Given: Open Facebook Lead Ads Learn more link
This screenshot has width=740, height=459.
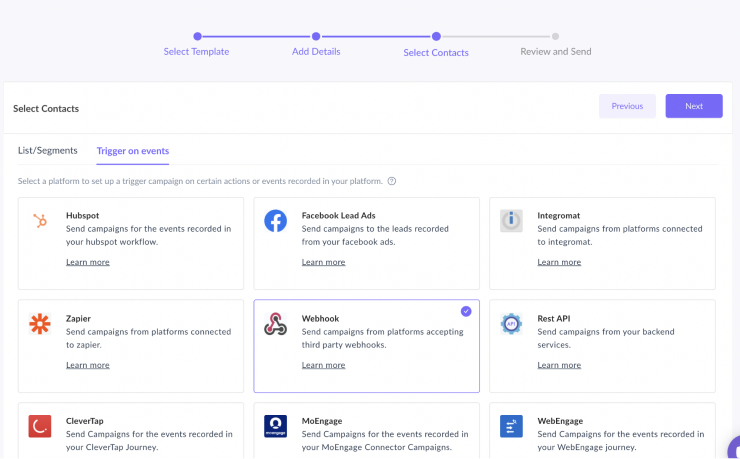Looking at the screenshot, I should [x=323, y=262].
